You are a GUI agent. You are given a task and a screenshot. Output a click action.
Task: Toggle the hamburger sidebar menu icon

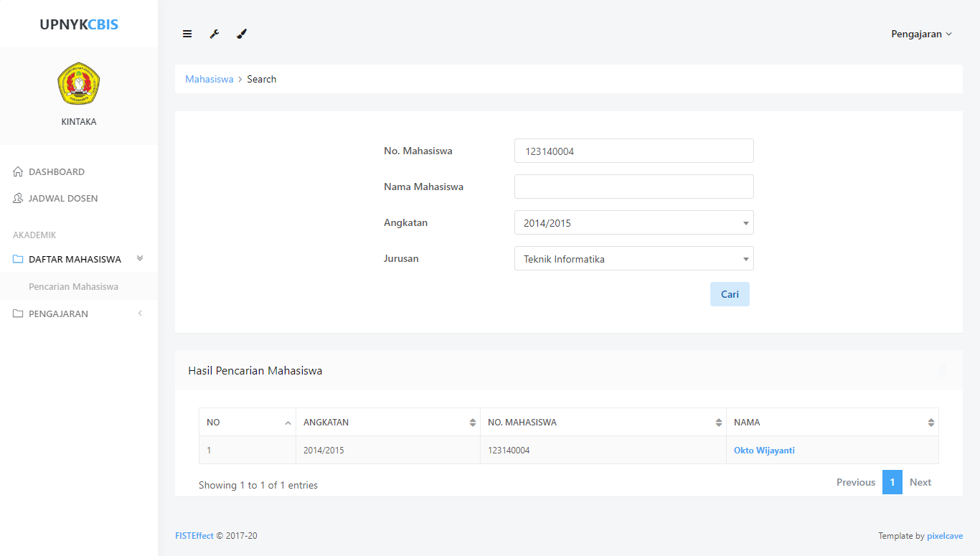point(187,34)
